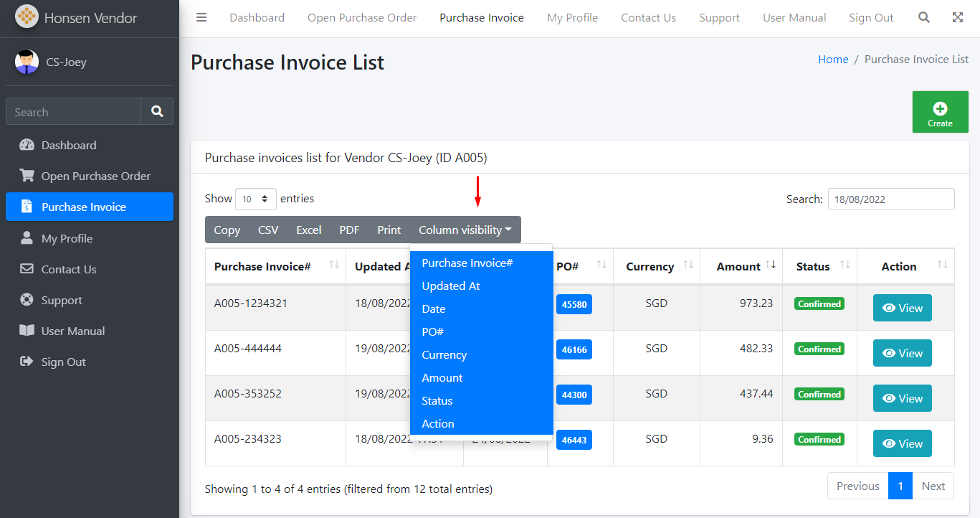The image size is (980, 518).
Task: Click the fullscreen expand icon
Action: (958, 18)
